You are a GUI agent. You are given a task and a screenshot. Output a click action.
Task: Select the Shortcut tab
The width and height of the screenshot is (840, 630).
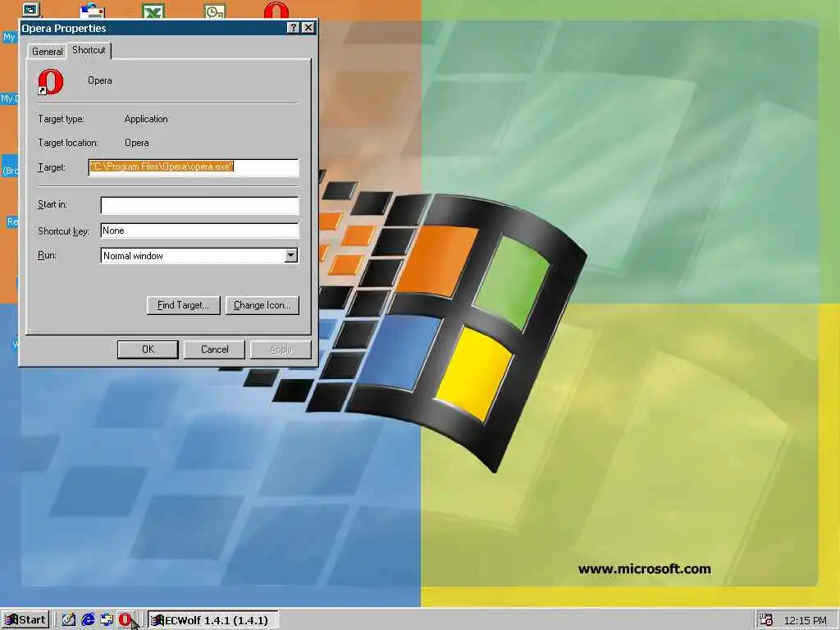89,50
